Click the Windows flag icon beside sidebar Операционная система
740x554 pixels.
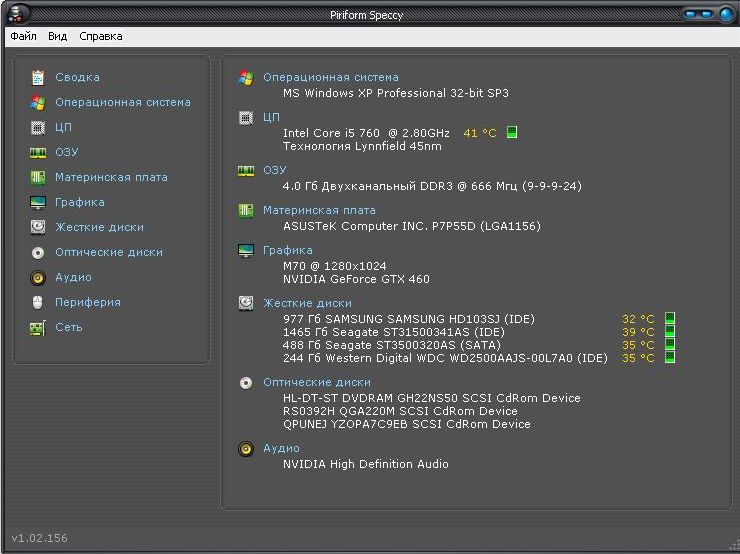tap(38, 102)
